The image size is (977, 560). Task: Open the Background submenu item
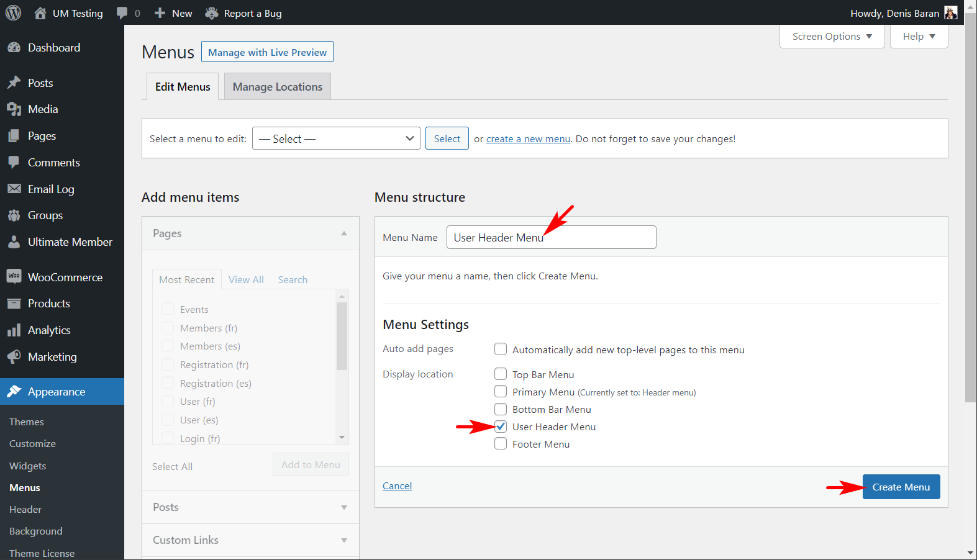click(36, 531)
